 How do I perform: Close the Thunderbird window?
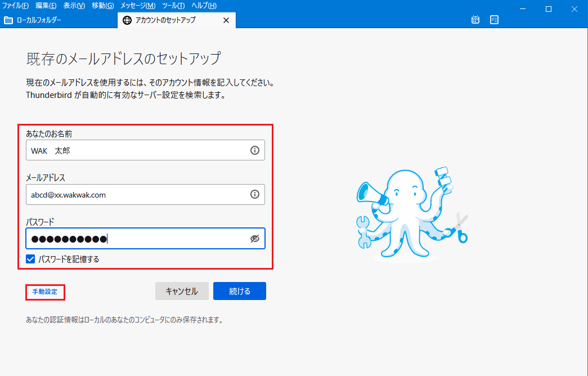coord(574,9)
